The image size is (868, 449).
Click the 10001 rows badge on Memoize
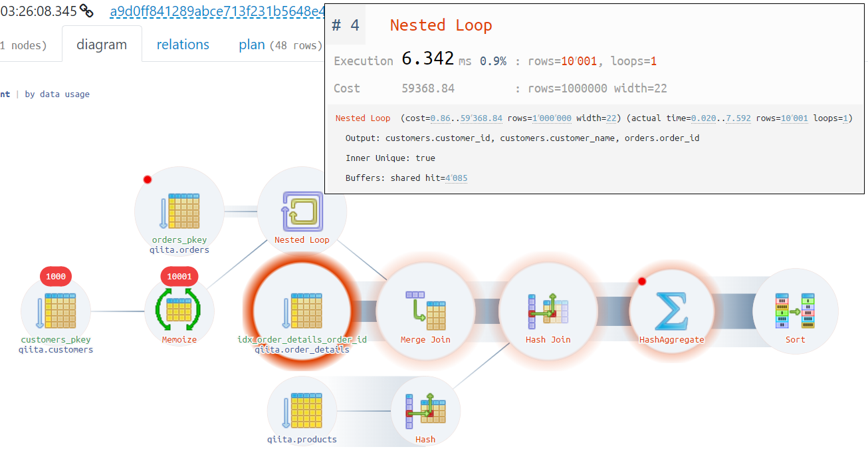[x=179, y=276]
